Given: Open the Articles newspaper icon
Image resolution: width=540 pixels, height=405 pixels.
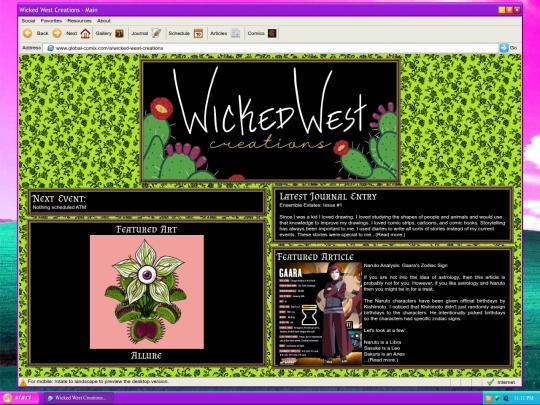Looking at the screenshot, I should [x=235, y=33].
